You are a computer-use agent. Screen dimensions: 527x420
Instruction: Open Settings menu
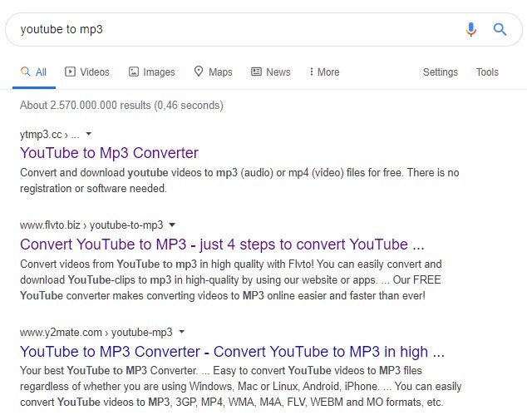coord(441,72)
